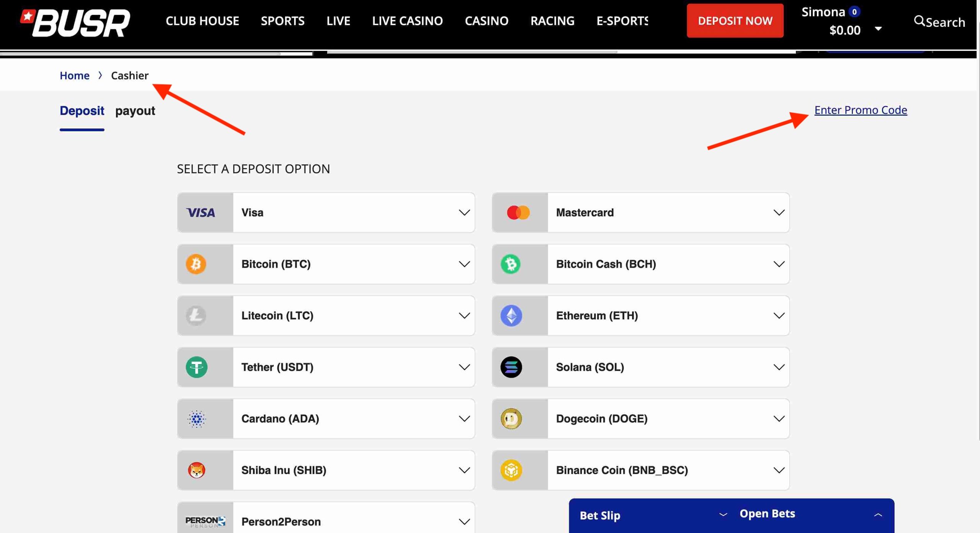Image resolution: width=980 pixels, height=533 pixels.
Task: Expand the Litecoin (LTC) deposit option
Action: point(464,316)
